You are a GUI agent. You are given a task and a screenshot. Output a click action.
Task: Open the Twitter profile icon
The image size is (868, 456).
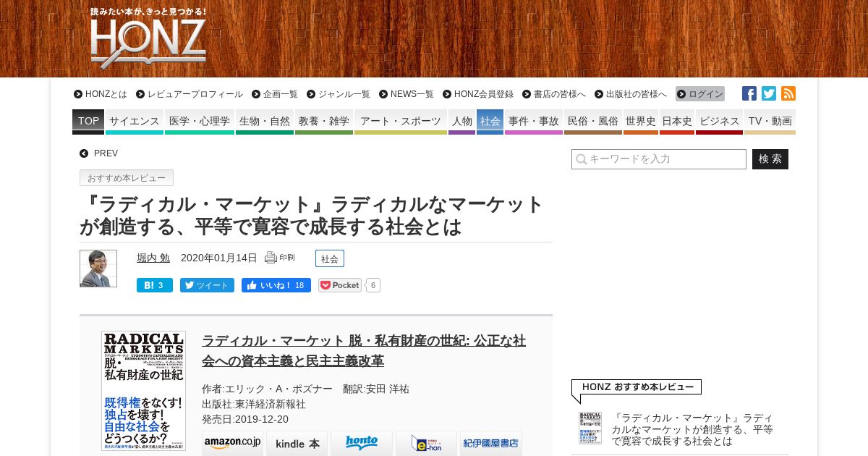coord(769,93)
